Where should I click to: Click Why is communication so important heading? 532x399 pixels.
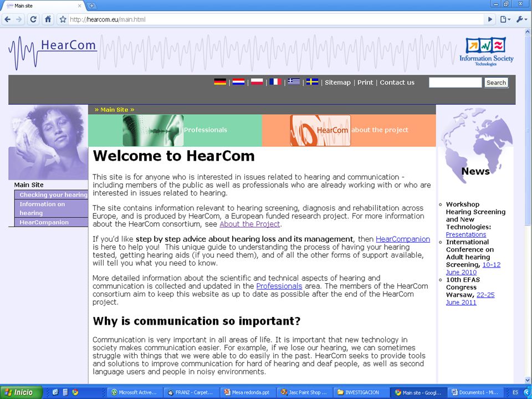pos(196,321)
